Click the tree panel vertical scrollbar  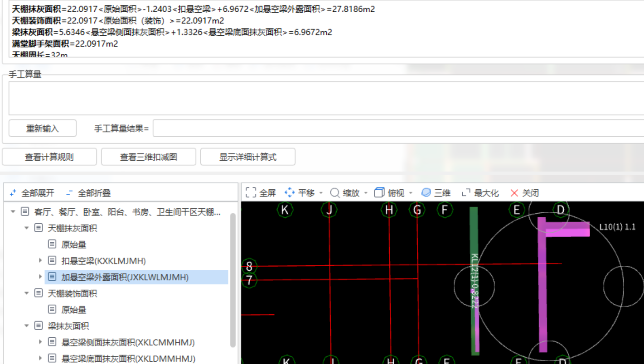pyautogui.click(x=233, y=280)
